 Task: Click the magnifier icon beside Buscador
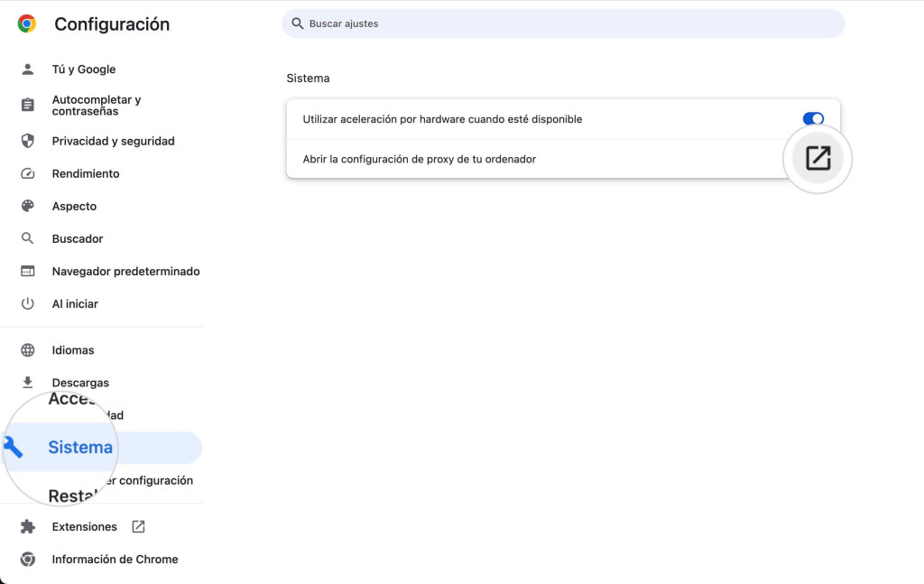coord(28,238)
